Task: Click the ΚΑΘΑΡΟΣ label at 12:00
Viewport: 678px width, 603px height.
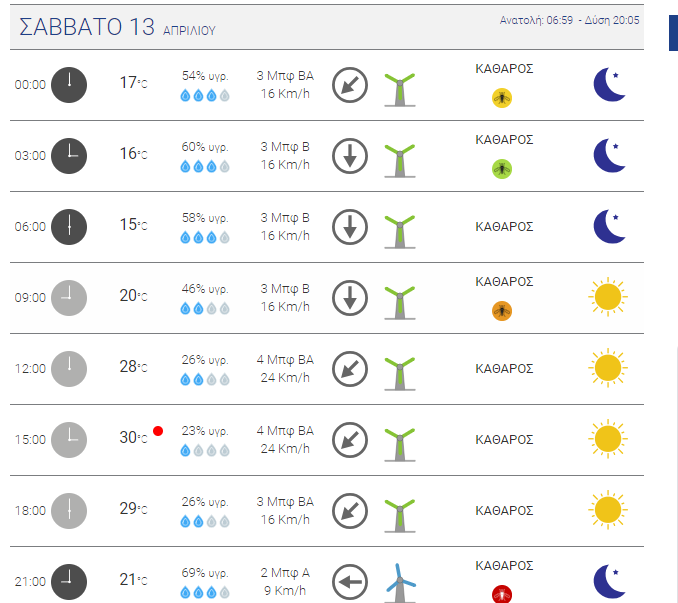Action: (x=504, y=369)
